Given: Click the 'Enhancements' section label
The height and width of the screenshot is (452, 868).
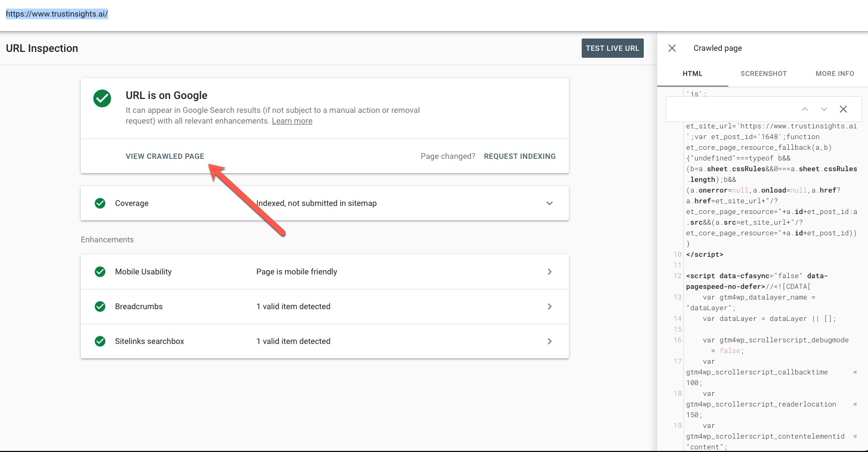Looking at the screenshot, I should [x=107, y=240].
